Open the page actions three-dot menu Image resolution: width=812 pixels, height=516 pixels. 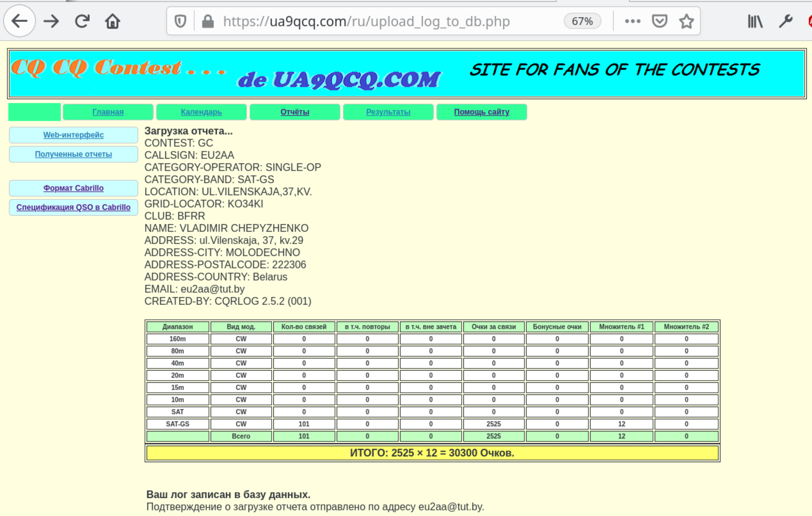point(632,21)
